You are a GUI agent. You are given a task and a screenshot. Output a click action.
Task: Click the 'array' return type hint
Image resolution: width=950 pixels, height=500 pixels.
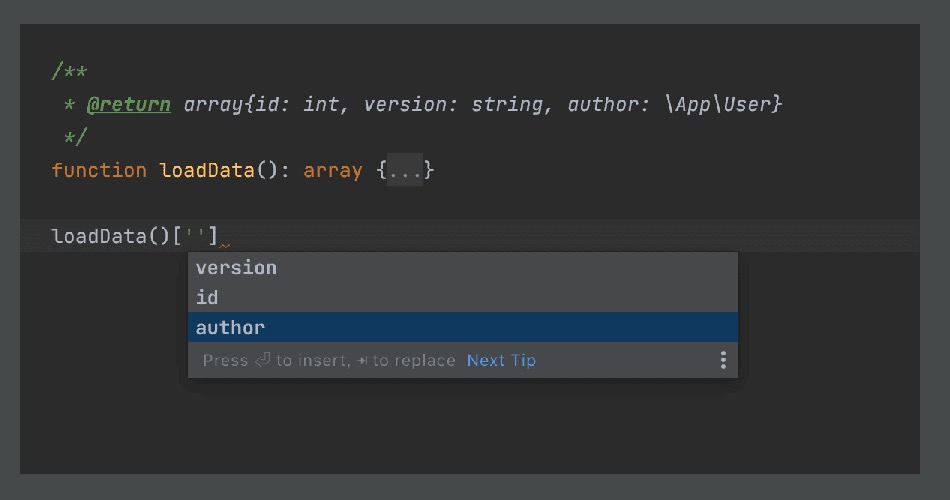click(332, 170)
